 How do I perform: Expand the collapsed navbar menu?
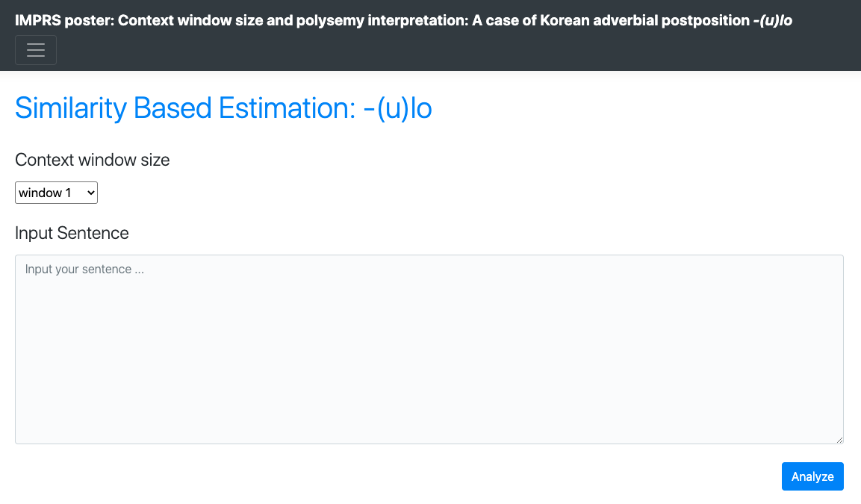pos(36,50)
